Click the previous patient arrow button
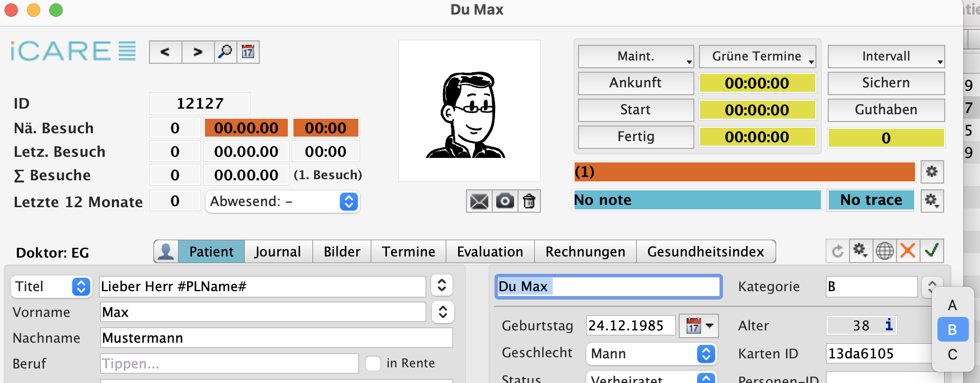Screen dimensions: 980x383 point(165,52)
